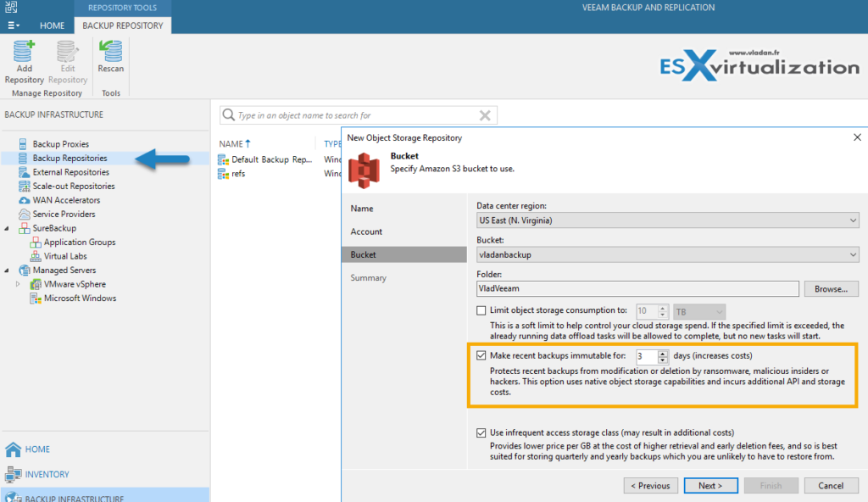Collapse the SureBackup tree node

(x=6, y=228)
